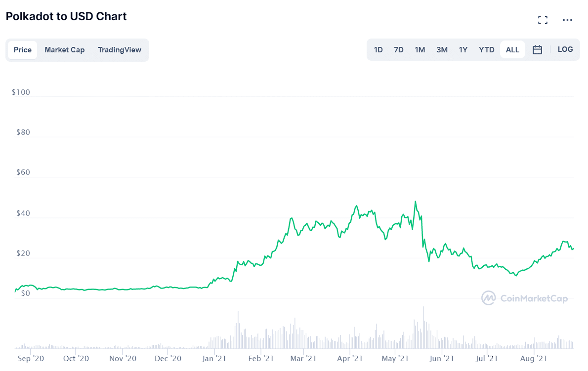Toggle LOG scale on chart

565,49
